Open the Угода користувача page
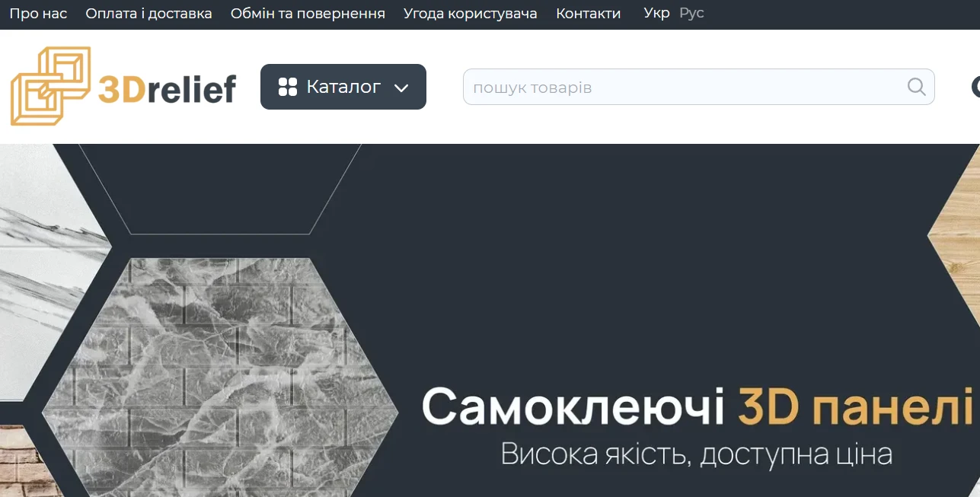 pyautogui.click(x=470, y=13)
